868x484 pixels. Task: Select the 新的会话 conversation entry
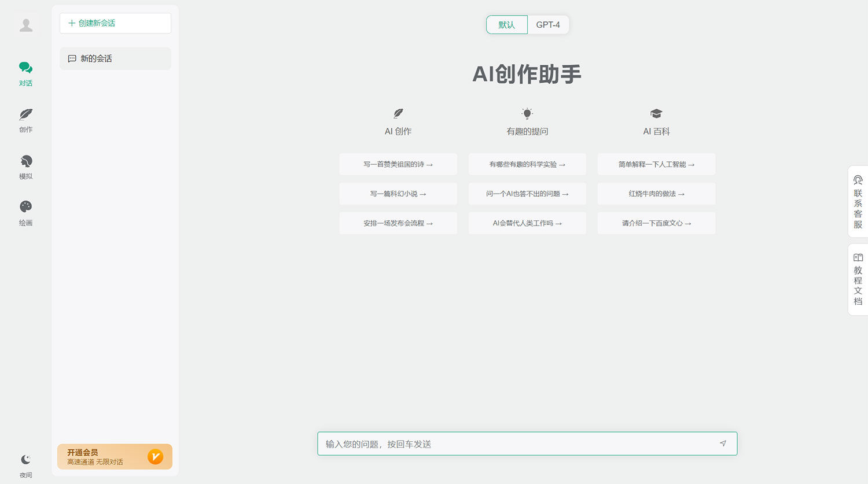[115, 58]
